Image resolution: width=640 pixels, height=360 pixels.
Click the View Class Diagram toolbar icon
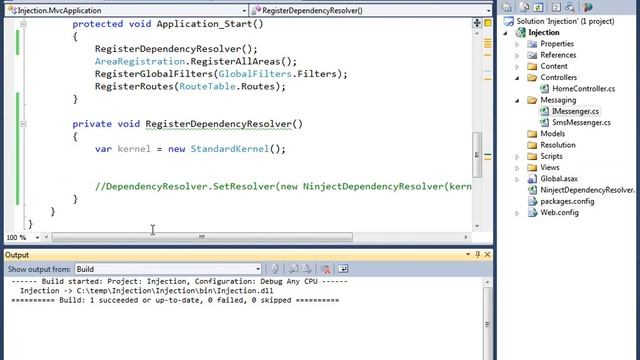(570, 7)
